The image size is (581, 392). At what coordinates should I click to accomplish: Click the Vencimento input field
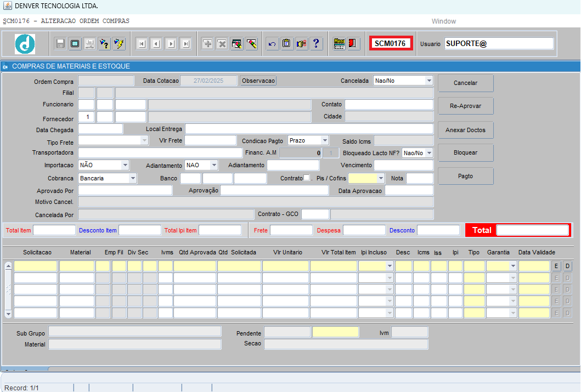click(403, 164)
